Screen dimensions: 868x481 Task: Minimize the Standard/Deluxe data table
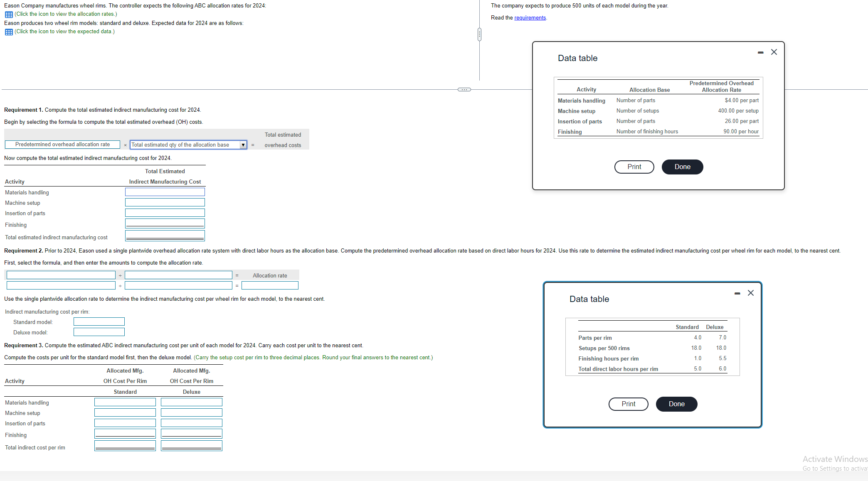tap(737, 294)
